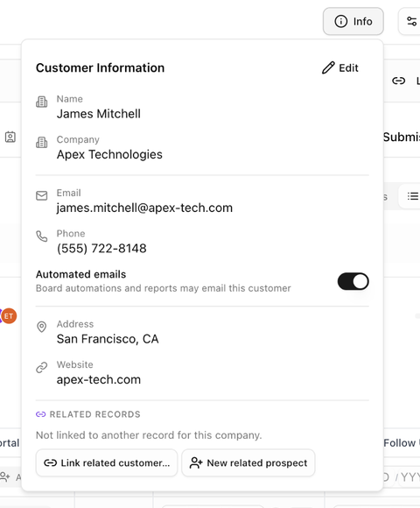
Task: Click the address San Francisco, CA
Action: point(108,339)
